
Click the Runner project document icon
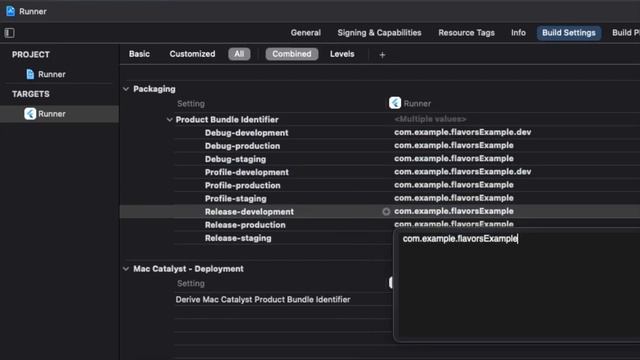coord(30,74)
